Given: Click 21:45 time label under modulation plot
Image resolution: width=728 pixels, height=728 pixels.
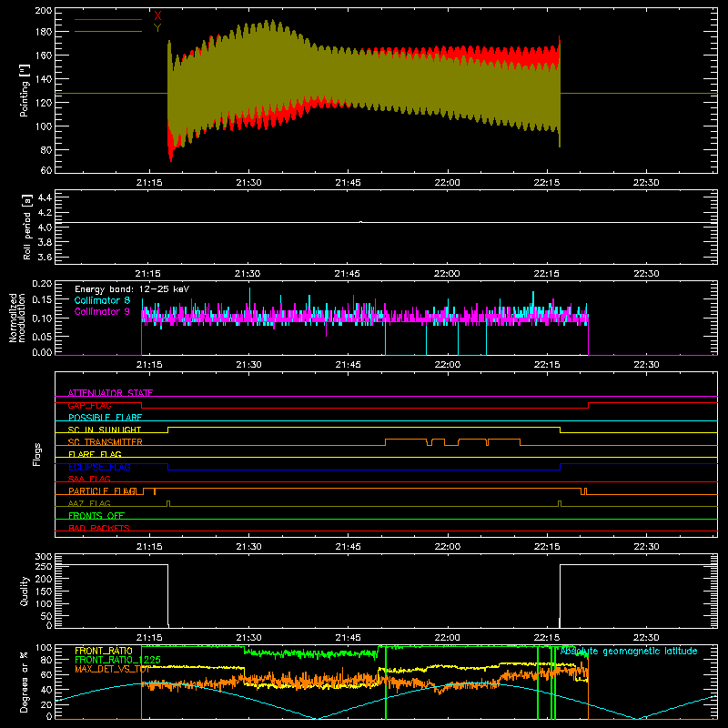Looking at the screenshot, I should point(349,365).
